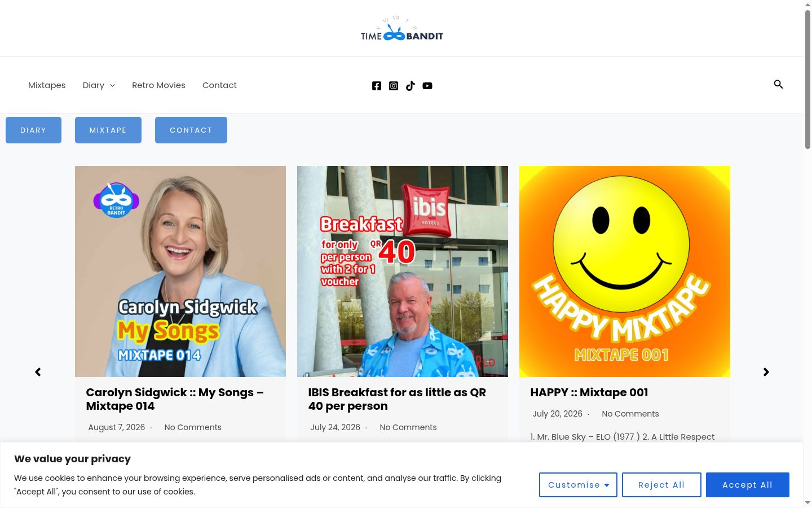Screen dimensions: 812x508
Task: Click the blue MIXTAPE button
Action: [x=108, y=130]
